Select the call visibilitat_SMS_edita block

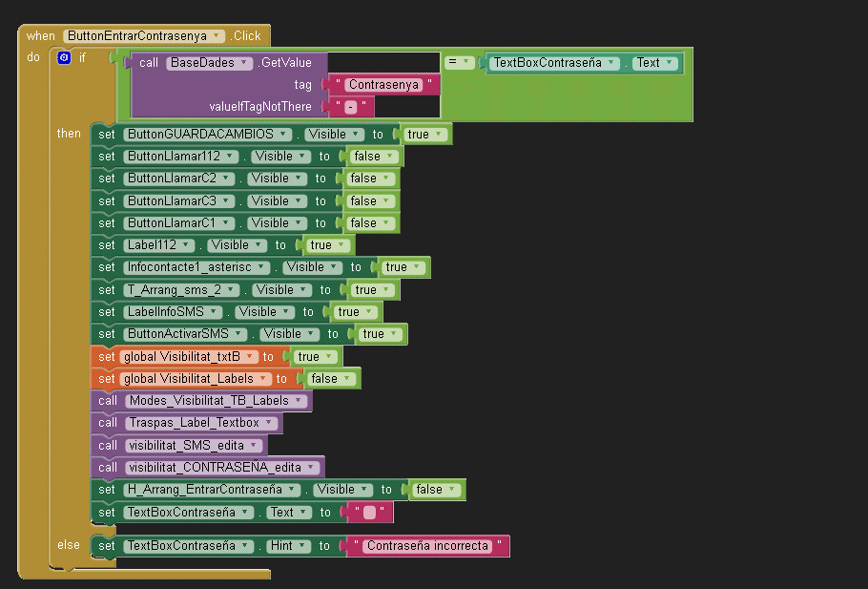pyautogui.click(x=107, y=446)
